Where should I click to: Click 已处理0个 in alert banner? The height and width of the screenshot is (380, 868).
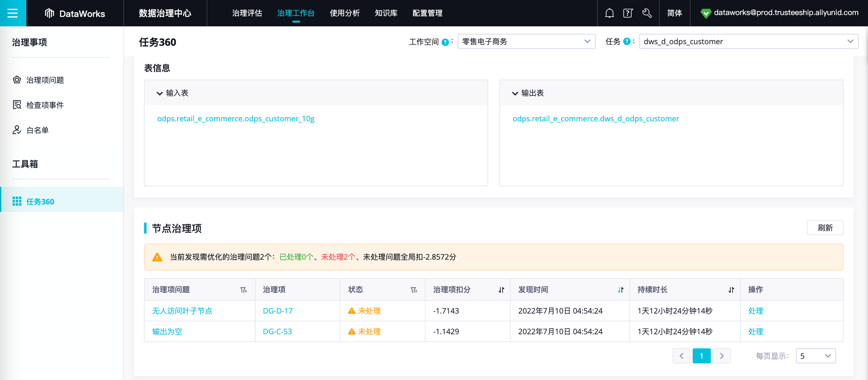pyautogui.click(x=297, y=257)
